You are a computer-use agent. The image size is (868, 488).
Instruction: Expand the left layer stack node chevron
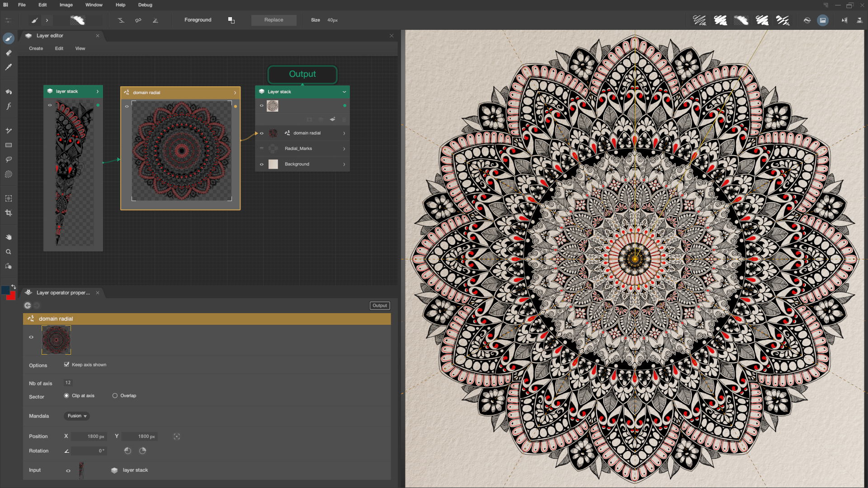pyautogui.click(x=98, y=91)
